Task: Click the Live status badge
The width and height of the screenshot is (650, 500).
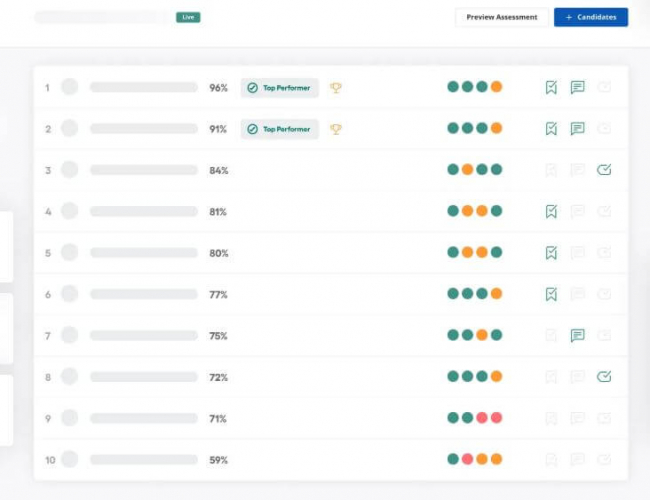Action: click(188, 17)
